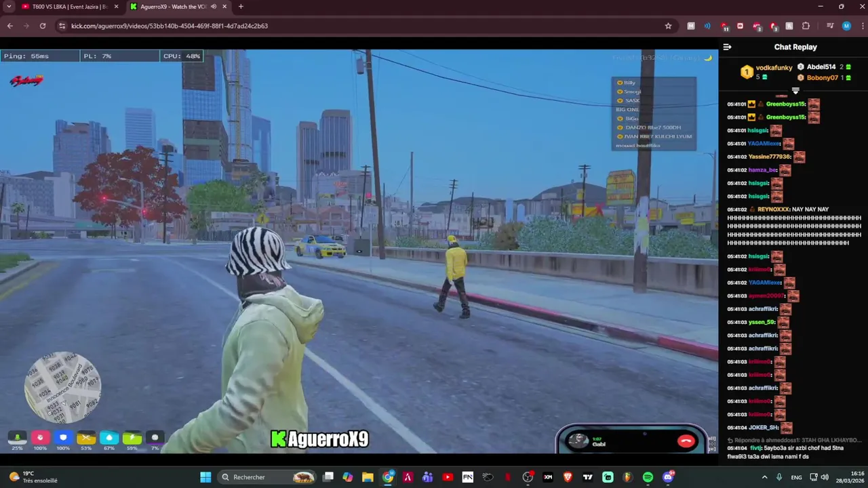
Task: Open the Chrome profile avatar M
Action: (846, 26)
